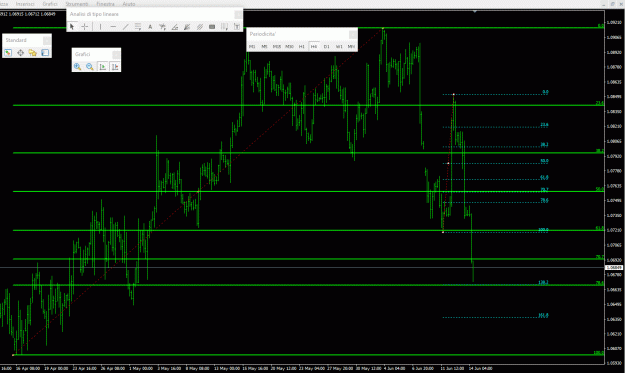625x373 pixels.
Task: Click red trendline start anchor at bottom-left
Action: tap(13, 355)
